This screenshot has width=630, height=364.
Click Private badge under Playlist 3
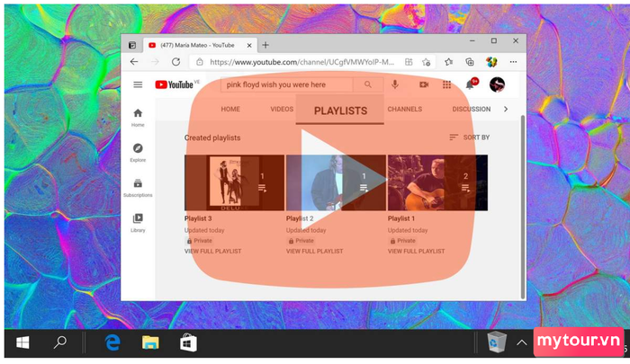click(199, 241)
